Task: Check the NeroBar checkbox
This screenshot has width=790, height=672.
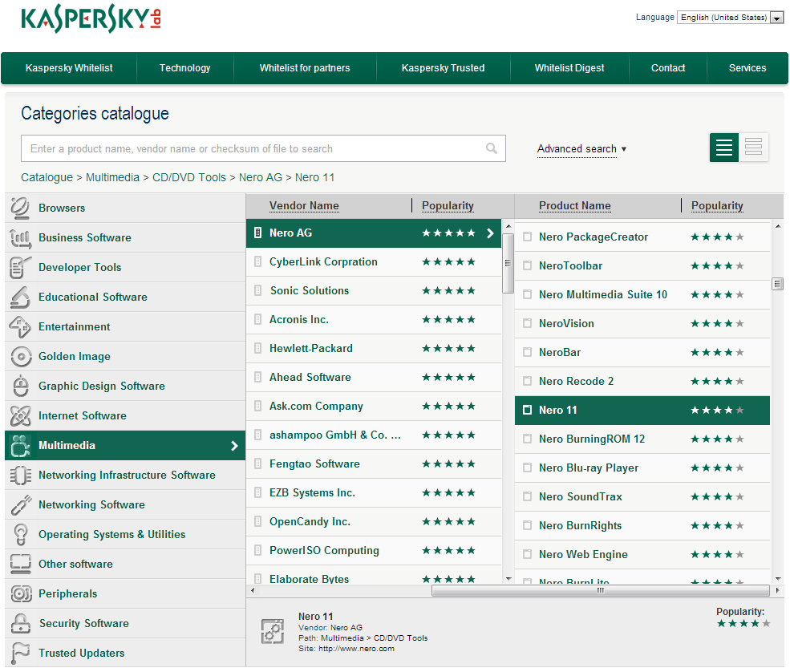Action: 528,352
